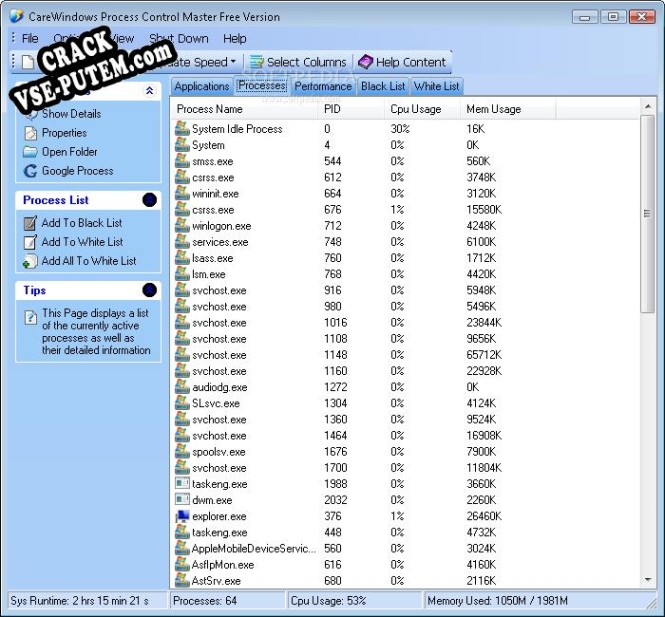Switch to the Black List tab

click(x=383, y=87)
